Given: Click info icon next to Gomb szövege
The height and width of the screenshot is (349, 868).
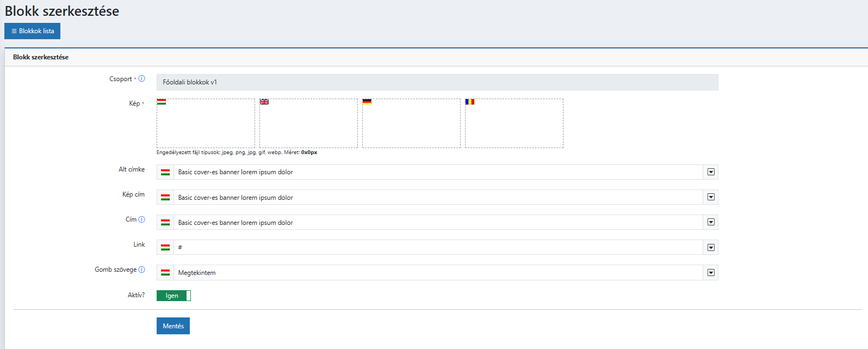Looking at the screenshot, I should click(141, 270).
